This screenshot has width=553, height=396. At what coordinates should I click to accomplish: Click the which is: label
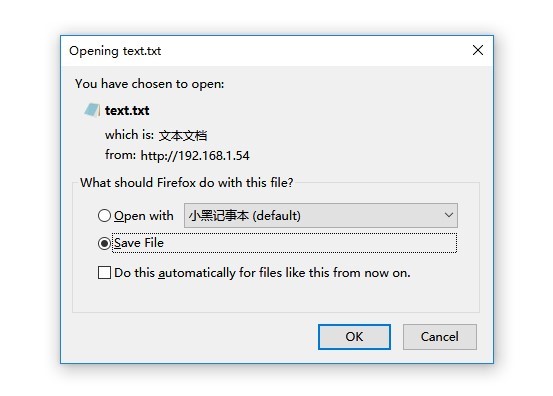pos(129,135)
